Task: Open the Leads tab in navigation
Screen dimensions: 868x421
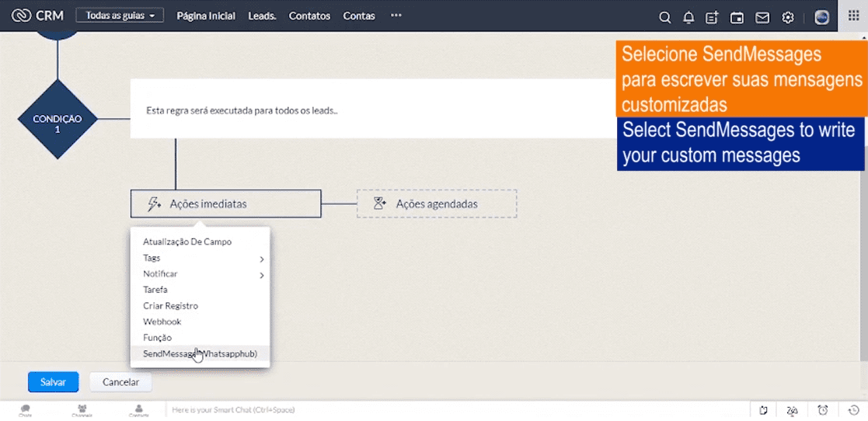Action: pyautogui.click(x=262, y=16)
